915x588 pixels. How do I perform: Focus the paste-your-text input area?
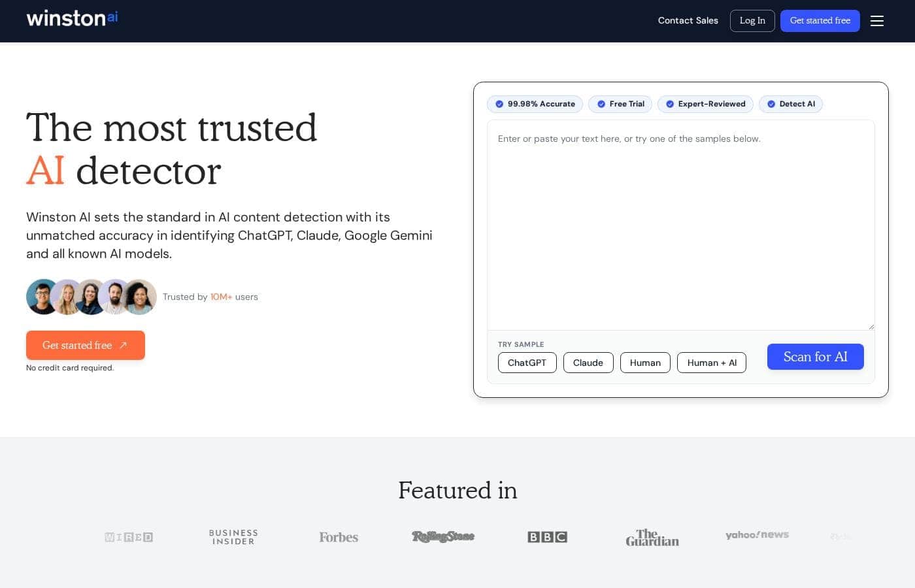681,225
